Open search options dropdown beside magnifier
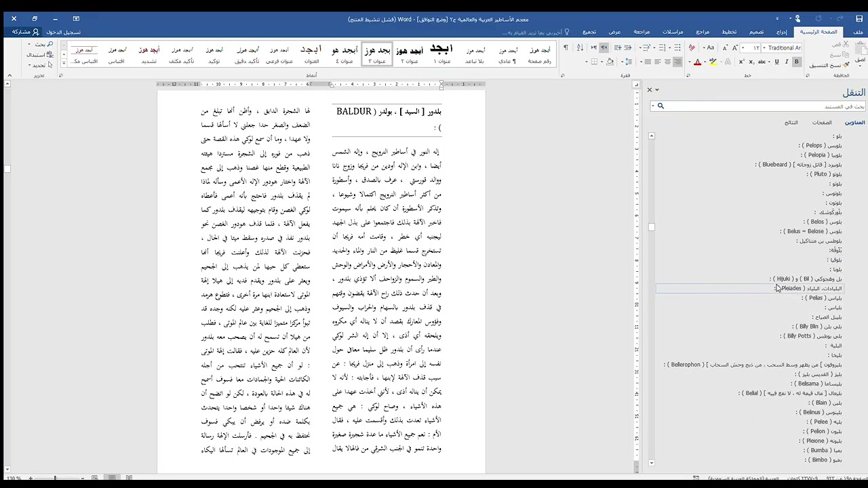Image resolution: width=868 pixels, height=488 pixels. (653, 106)
